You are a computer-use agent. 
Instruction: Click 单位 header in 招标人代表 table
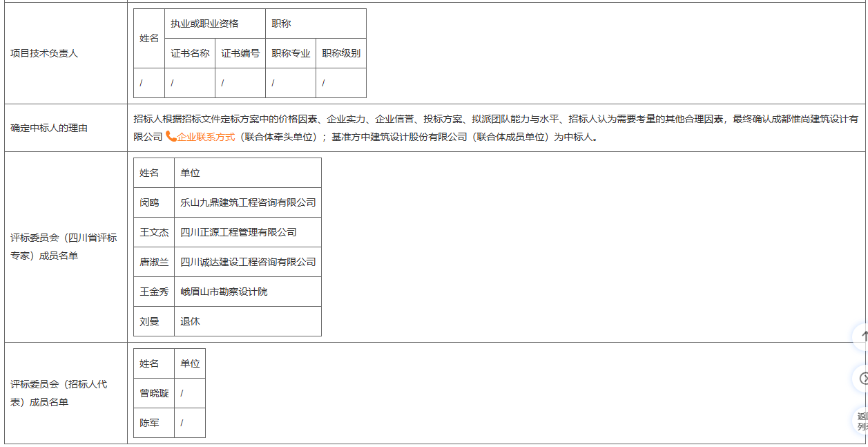(190, 363)
